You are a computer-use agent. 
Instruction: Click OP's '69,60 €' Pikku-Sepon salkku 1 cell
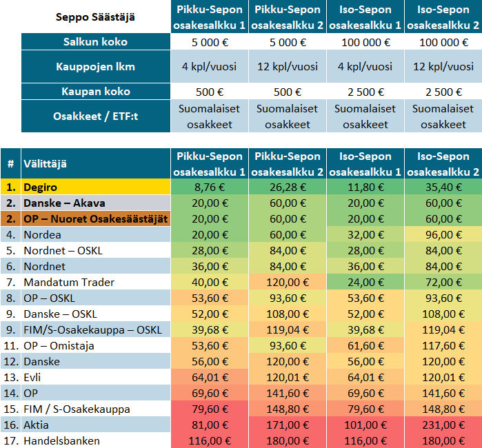(x=210, y=393)
